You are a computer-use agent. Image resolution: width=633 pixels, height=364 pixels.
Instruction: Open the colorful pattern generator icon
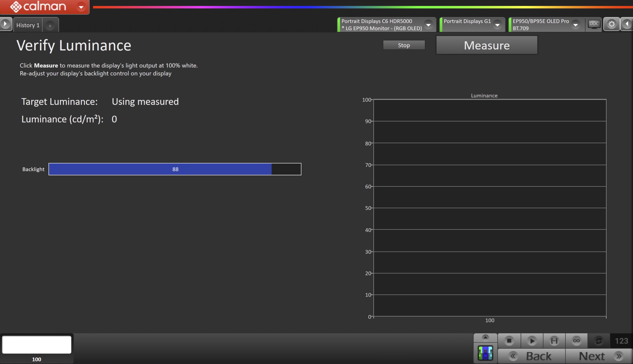tap(485, 353)
